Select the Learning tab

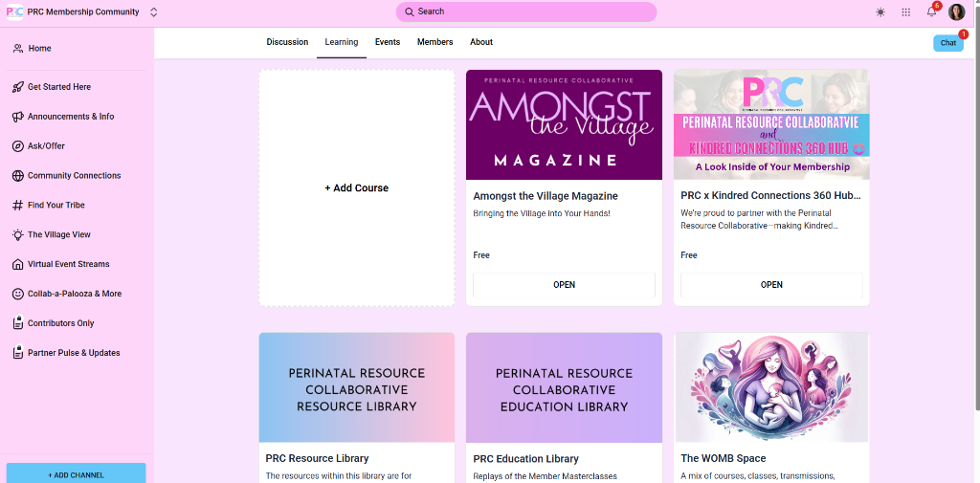[342, 42]
